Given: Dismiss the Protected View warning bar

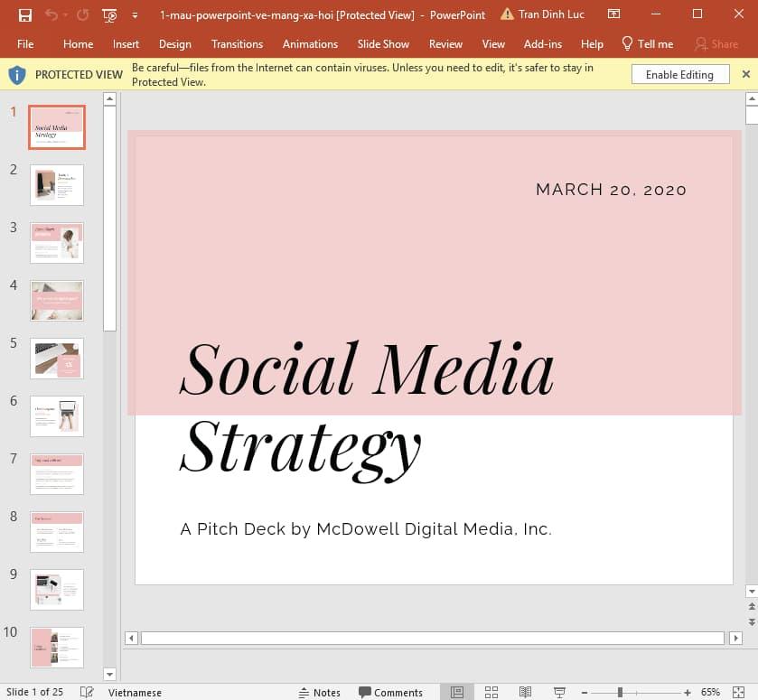Looking at the screenshot, I should point(745,74).
